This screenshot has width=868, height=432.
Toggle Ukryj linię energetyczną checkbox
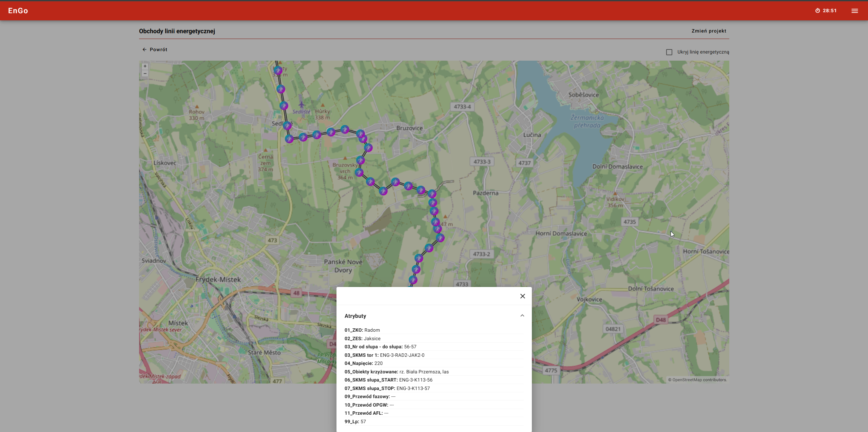point(669,52)
